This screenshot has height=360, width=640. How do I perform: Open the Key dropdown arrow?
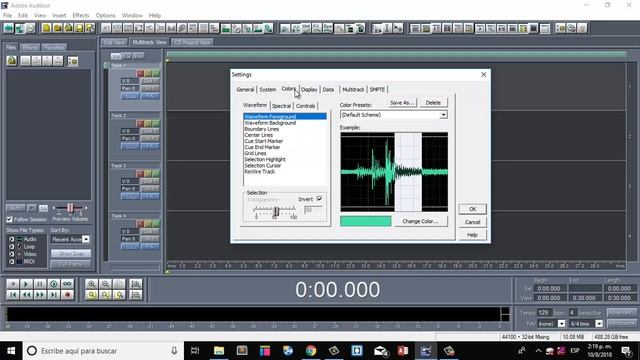click(x=562, y=324)
